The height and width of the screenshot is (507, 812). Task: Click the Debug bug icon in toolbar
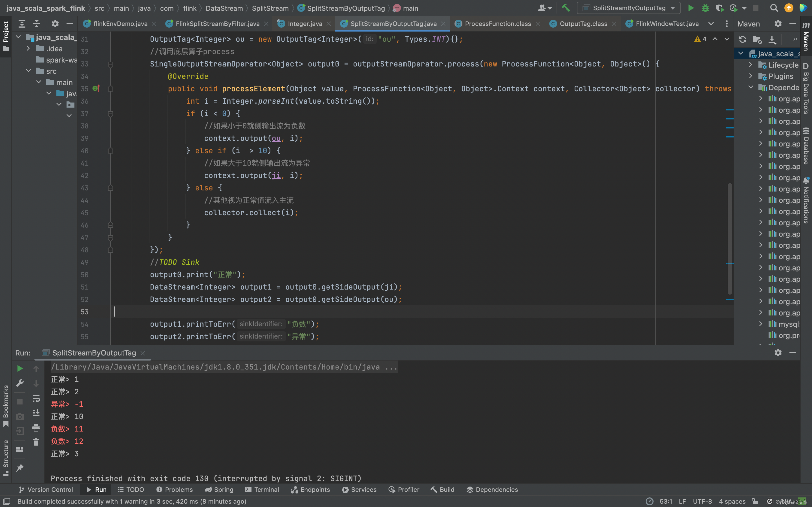coord(705,8)
